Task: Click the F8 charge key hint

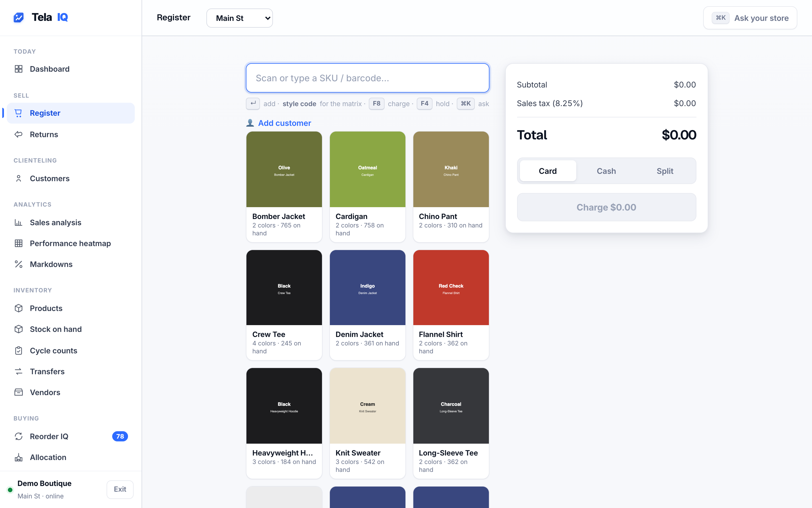Action: pos(376,104)
